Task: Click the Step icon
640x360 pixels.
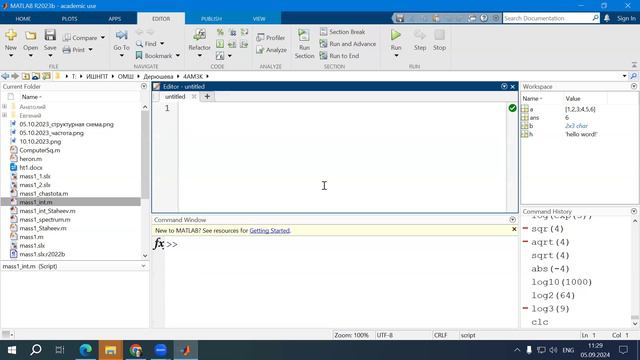Action: 420,35
